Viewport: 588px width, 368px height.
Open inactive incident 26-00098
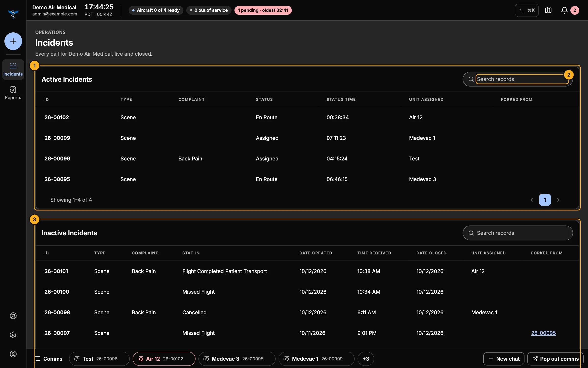coord(307,313)
